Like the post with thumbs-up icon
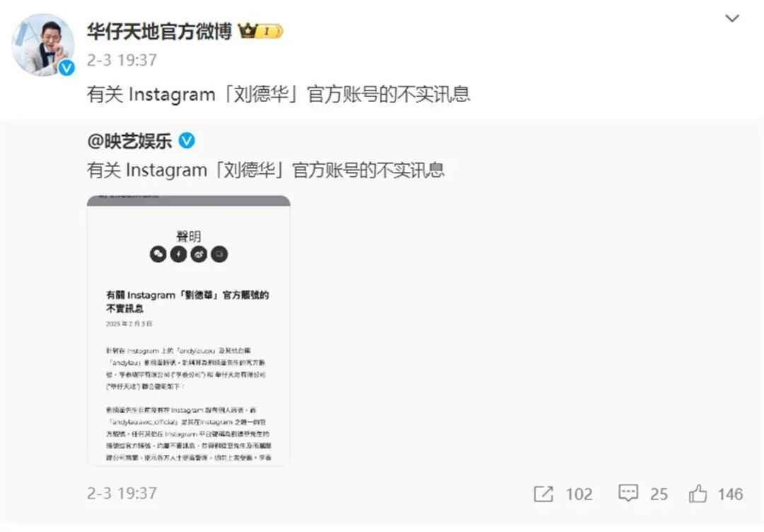764x532 pixels. tap(698, 494)
